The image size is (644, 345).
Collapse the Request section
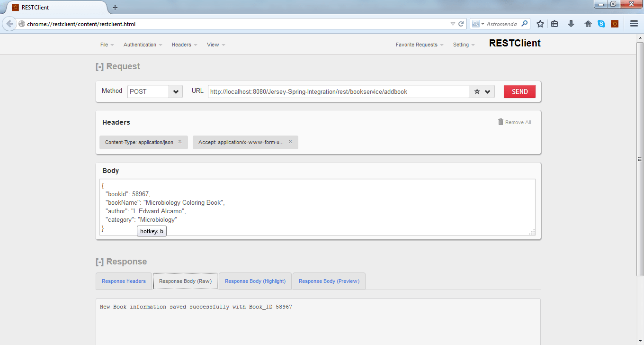[x=99, y=66]
